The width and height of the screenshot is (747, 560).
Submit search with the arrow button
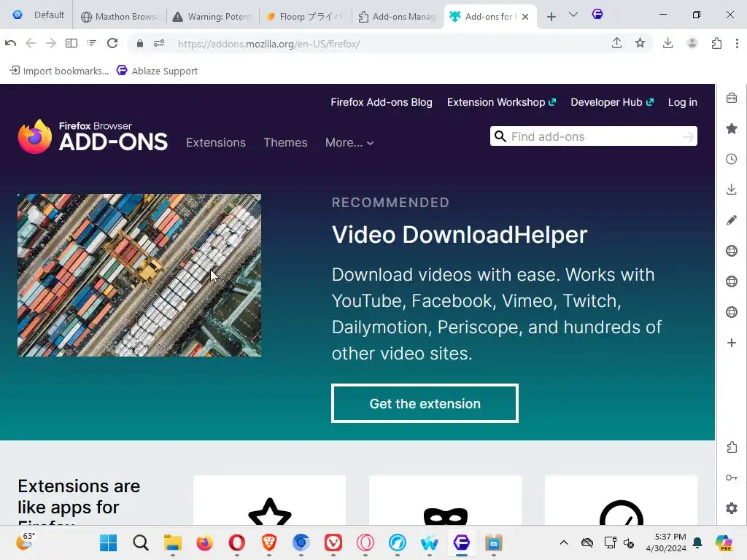(687, 136)
